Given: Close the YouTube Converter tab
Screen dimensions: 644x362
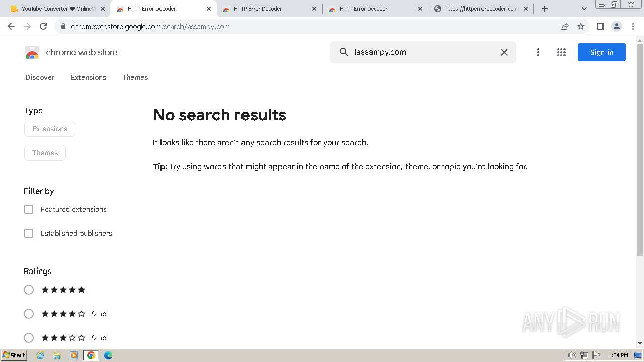Looking at the screenshot, I should tap(103, 9).
